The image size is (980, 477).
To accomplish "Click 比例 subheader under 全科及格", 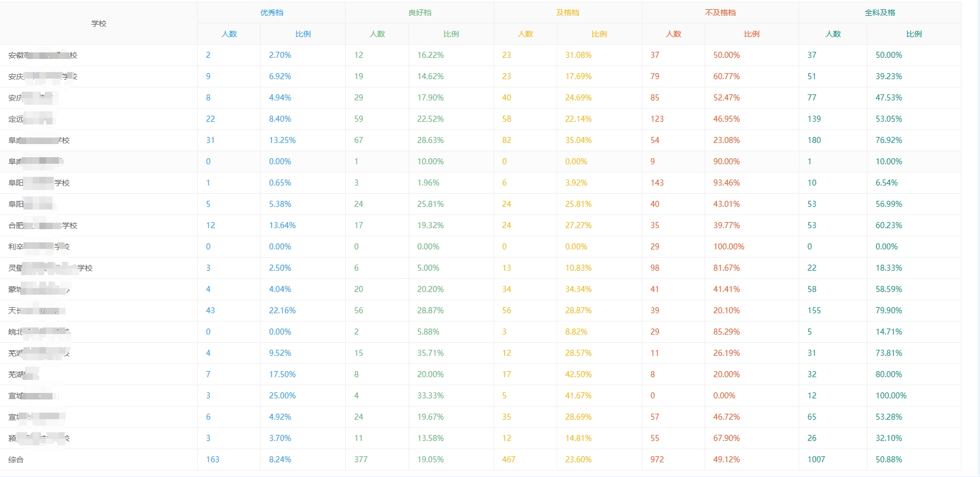I will 914,34.
